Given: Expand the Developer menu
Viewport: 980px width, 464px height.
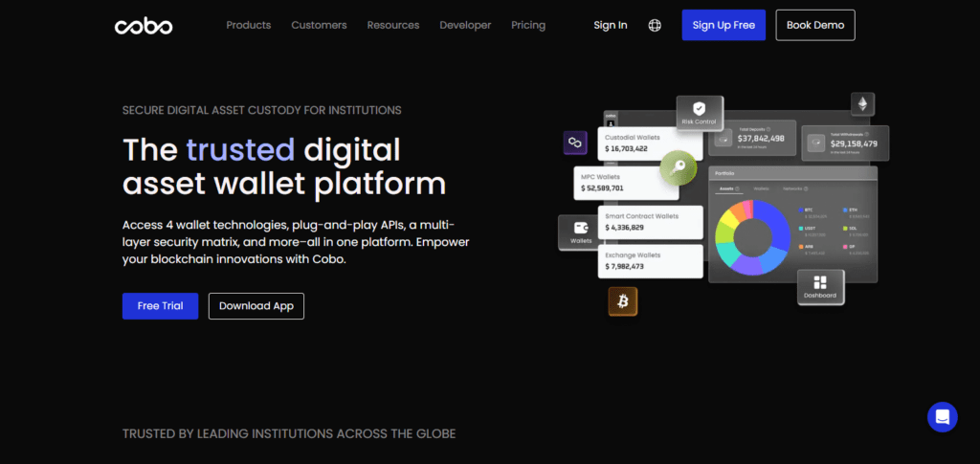Looking at the screenshot, I should (465, 26).
